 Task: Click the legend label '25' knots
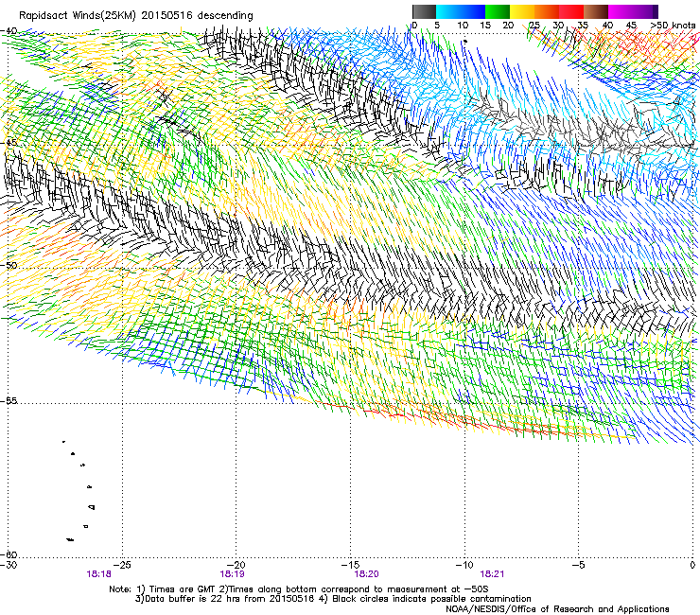[534, 25]
